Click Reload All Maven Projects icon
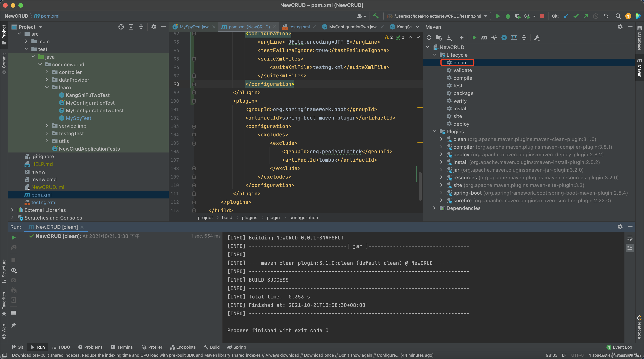644x359 pixels. click(429, 38)
